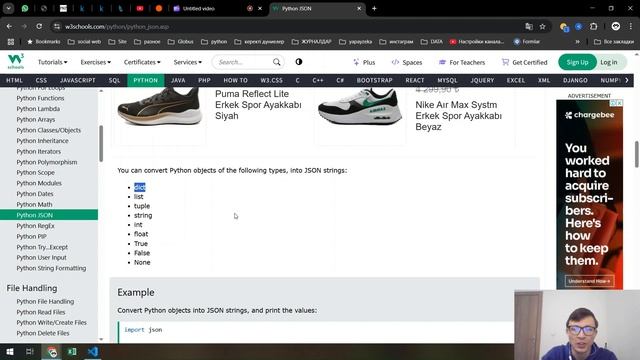
Task: Open Get Certified link
Action: coord(524,62)
